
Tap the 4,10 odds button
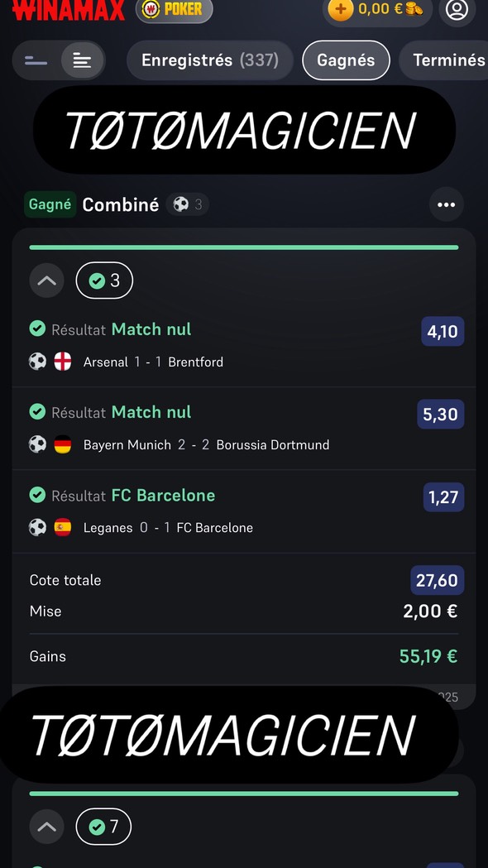[x=442, y=332]
